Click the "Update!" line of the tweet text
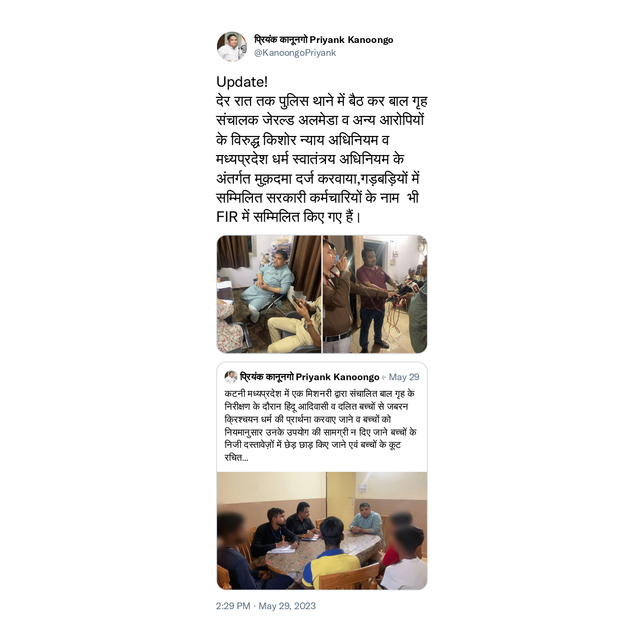The image size is (644, 644). tap(242, 82)
